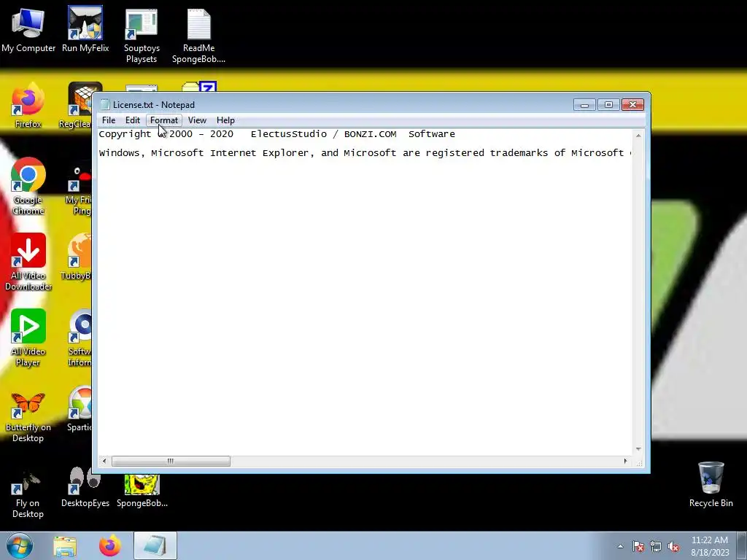Click the word trademarks in the second line
The width and height of the screenshot is (747, 560).
pyautogui.click(x=519, y=153)
